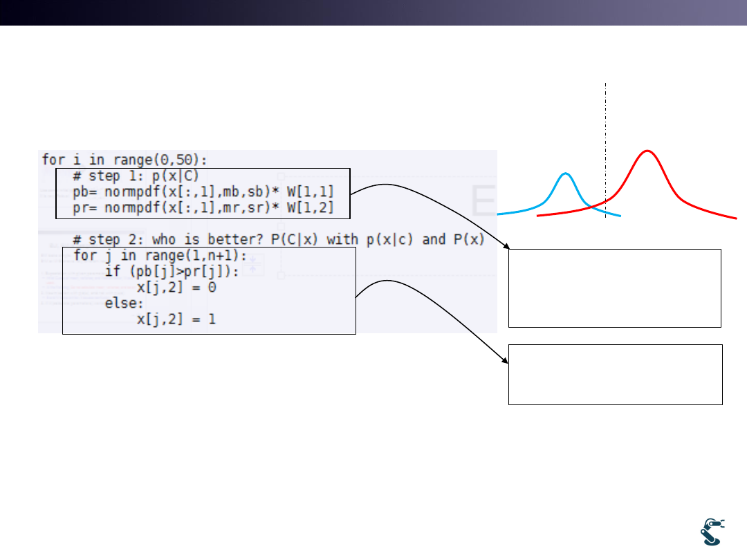Select the 'pr= normpdf' code line
747x560 pixels.
tap(203, 207)
